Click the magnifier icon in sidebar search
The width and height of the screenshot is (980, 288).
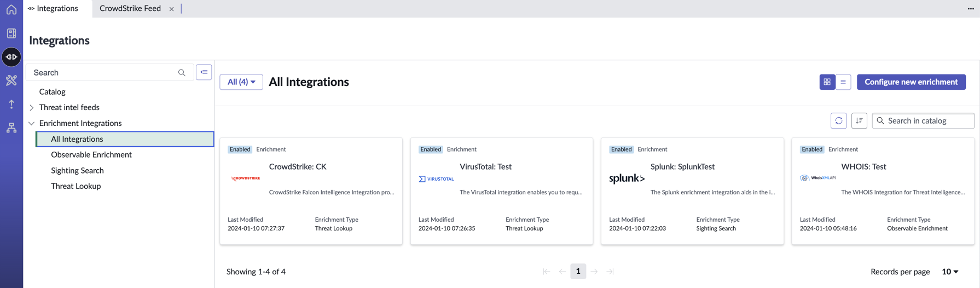[182, 73]
